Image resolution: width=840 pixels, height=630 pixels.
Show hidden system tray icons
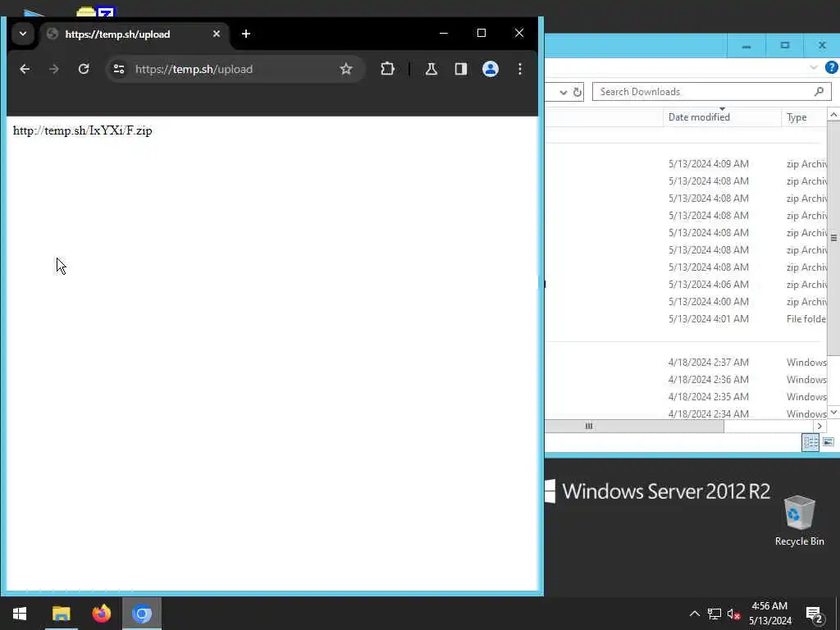point(694,614)
